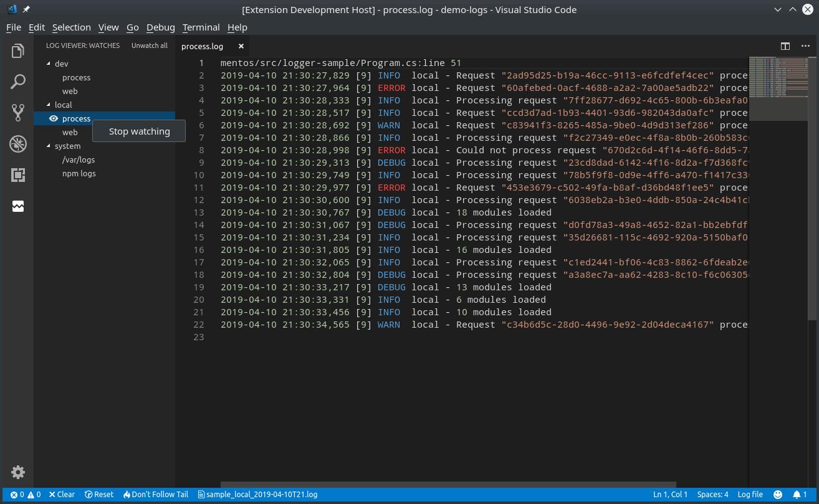The image size is (819, 504).
Task: Click the Clear button in status bar
Action: point(62,494)
